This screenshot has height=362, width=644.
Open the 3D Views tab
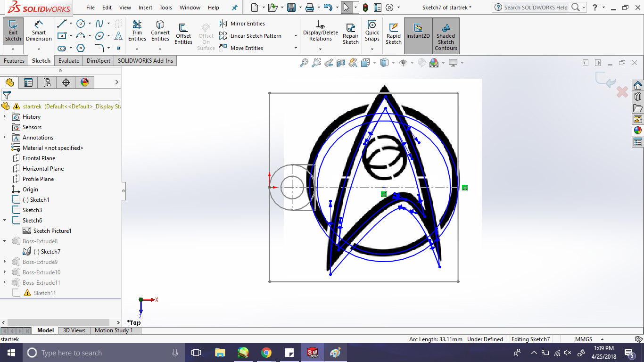pos(74,330)
